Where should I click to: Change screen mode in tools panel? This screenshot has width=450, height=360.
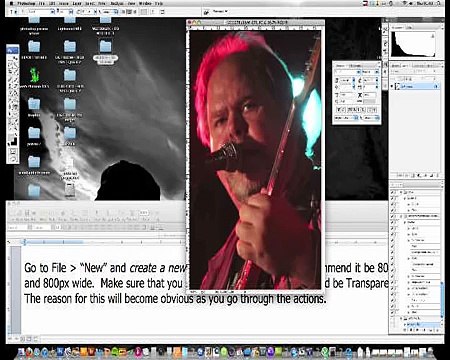(x=13, y=159)
